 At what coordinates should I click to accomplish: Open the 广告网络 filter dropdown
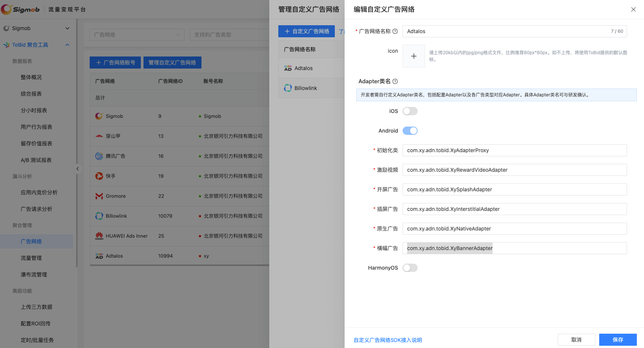point(137,34)
